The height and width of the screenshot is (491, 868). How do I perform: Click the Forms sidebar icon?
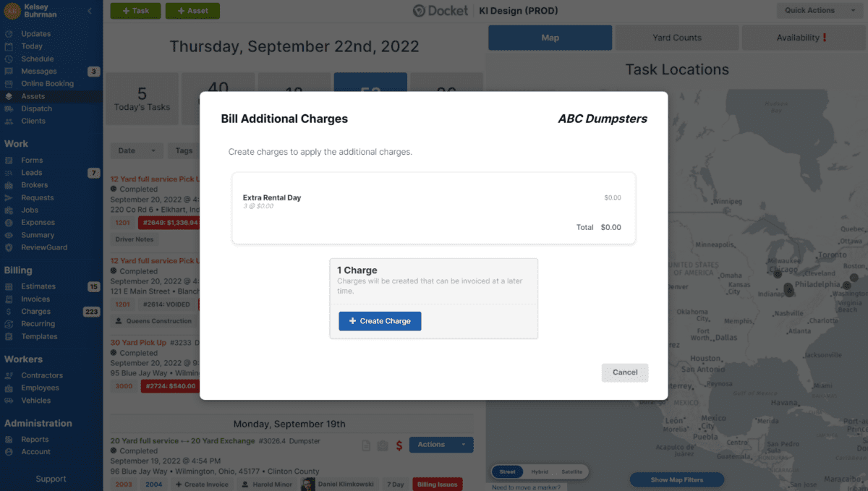pos(9,161)
